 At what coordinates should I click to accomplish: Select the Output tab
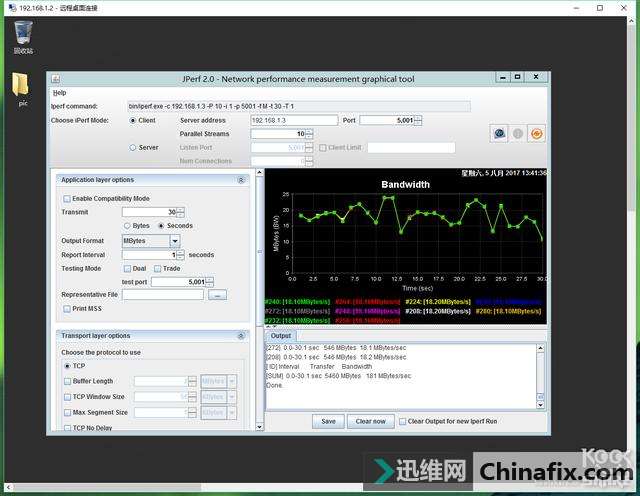click(x=281, y=336)
